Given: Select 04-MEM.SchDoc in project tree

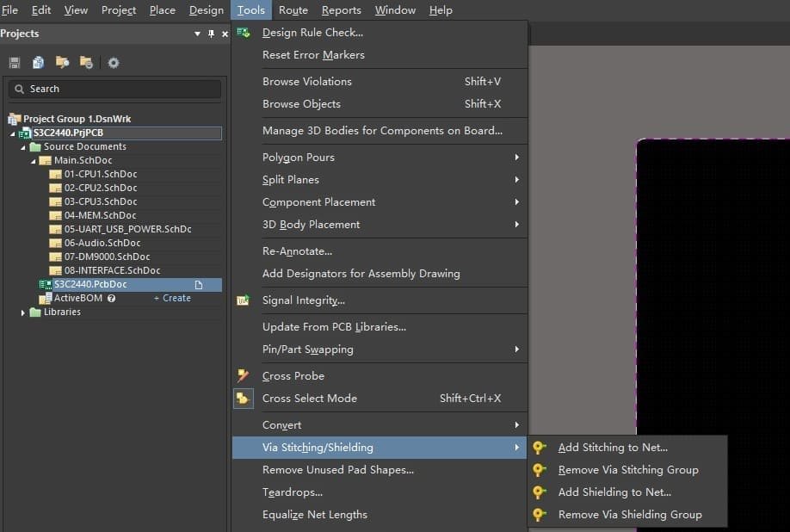Looking at the screenshot, I should pyautogui.click(x=100, y=215).
